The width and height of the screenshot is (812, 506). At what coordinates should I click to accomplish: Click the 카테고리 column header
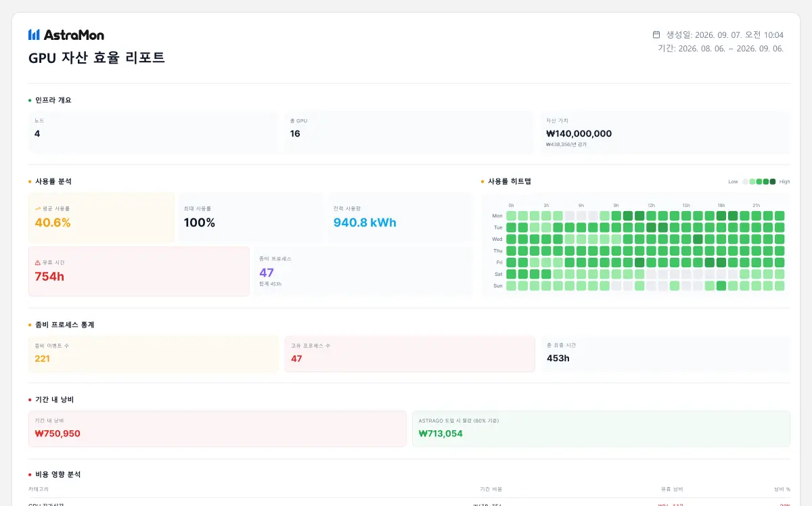point(39,489)
